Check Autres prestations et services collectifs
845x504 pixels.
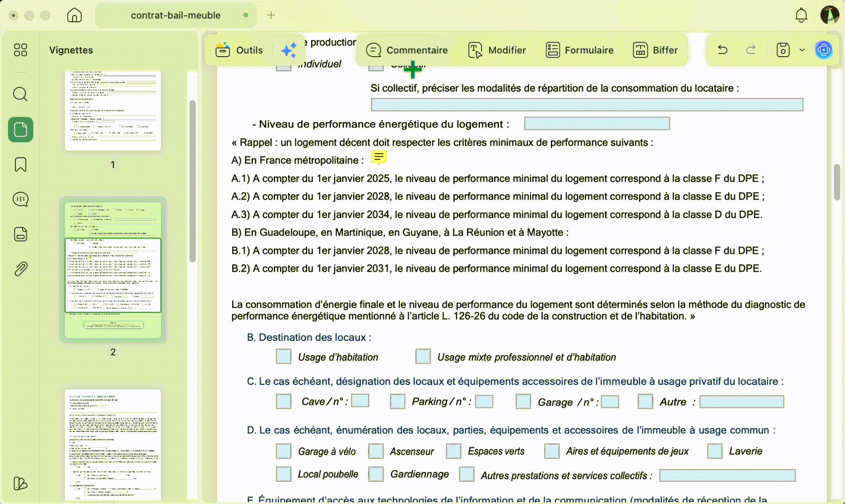(466, 474)
